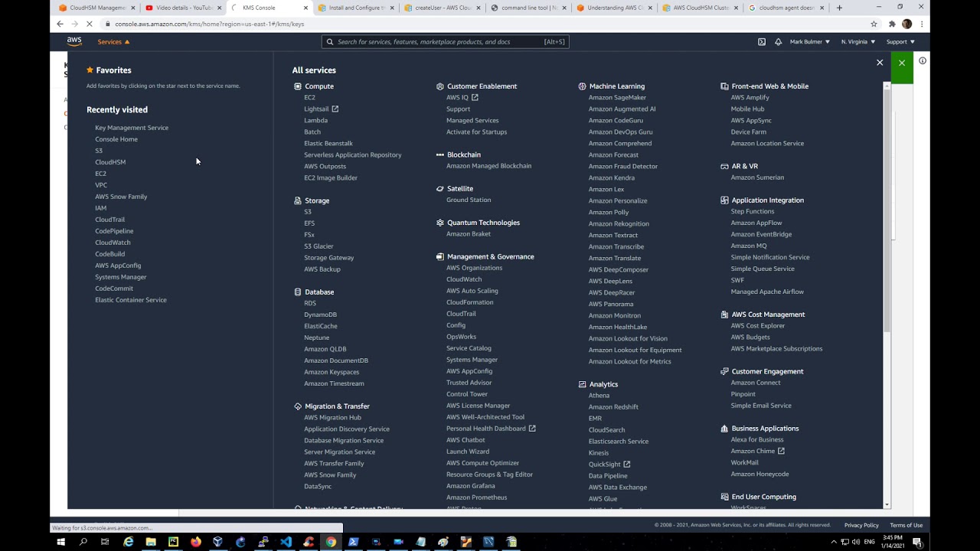Click the Quantum Technologies category icon

coord(440,223)
